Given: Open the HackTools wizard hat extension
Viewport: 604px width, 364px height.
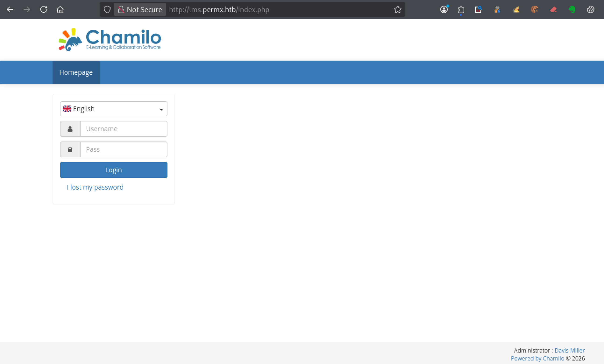Looking at the screenshot, I should click(x=516, y=10).
